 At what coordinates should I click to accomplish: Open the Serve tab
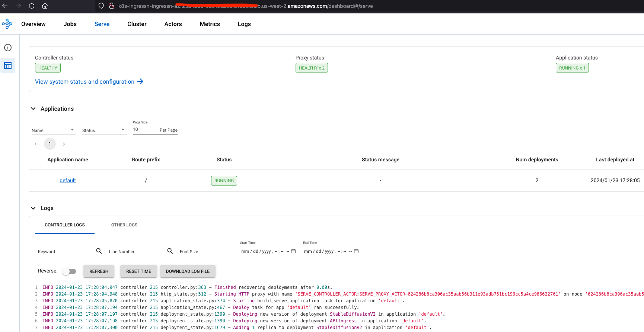point(102,24)
